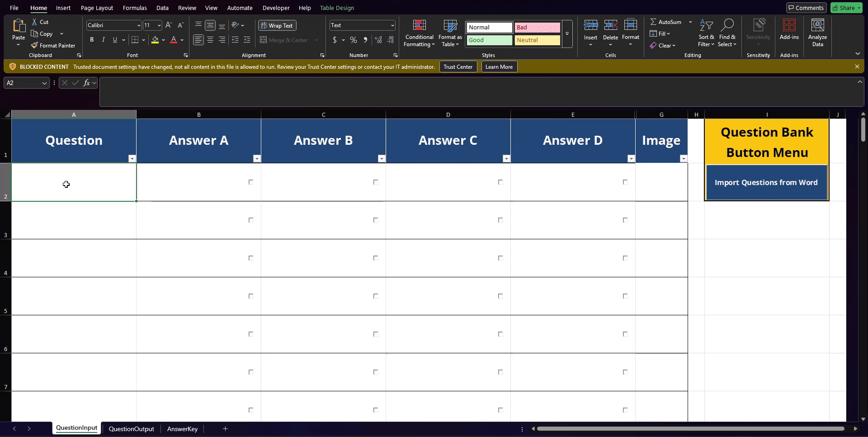Expand the cell styles gallery
The height and width of the screenshot is (437, 868).
(x=567, y=34)
